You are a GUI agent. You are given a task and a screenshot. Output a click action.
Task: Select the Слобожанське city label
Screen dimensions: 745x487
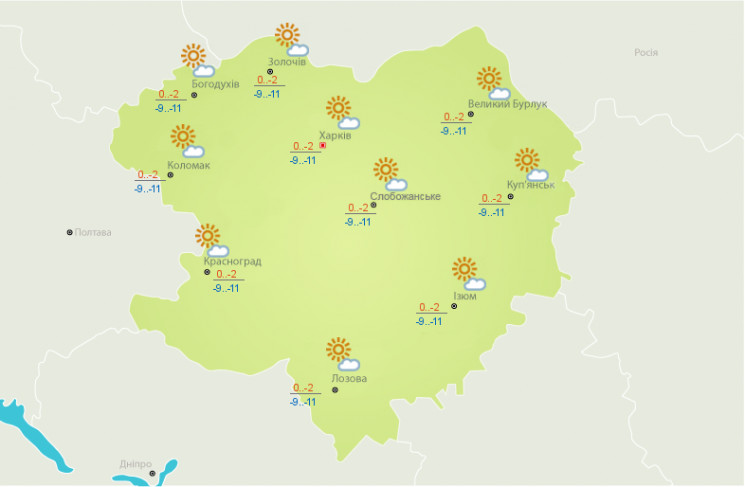pos(405,196)
